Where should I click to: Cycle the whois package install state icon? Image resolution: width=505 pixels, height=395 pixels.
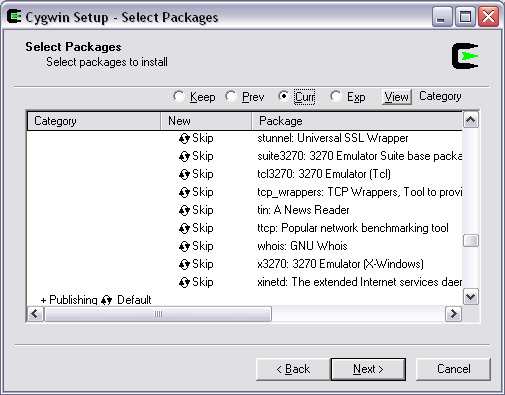tap(184, 246)
